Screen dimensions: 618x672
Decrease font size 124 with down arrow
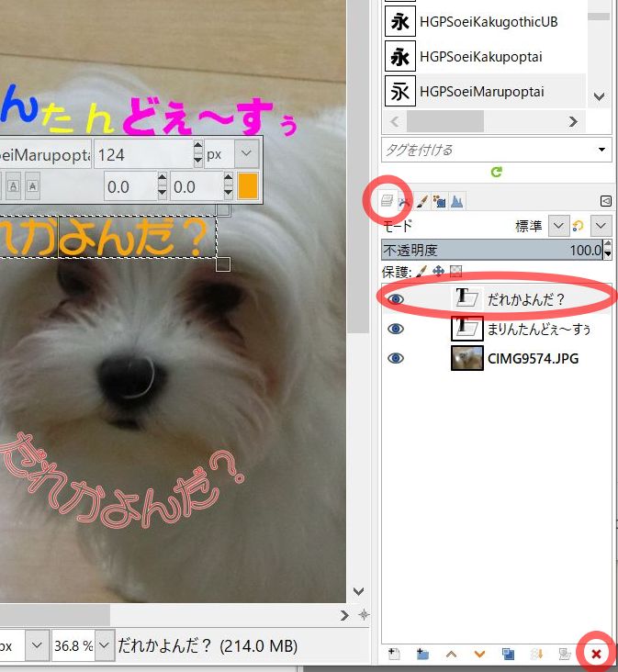[x=197, y=161]
